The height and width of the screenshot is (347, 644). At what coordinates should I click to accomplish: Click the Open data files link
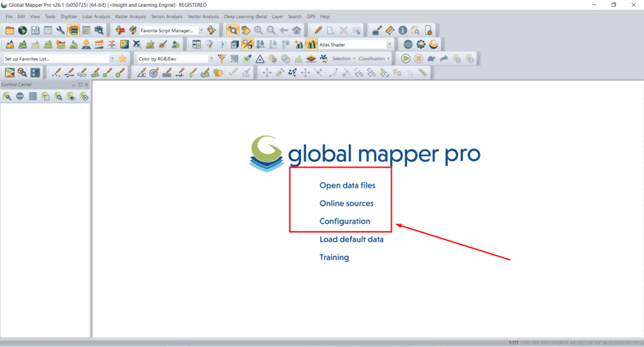pyautogui.click(x=347, y=185)
